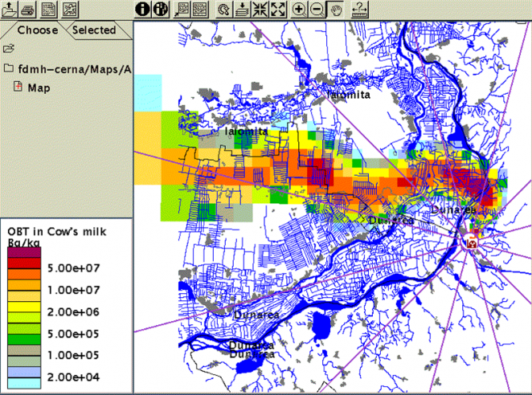The image size is (532, 395).
Task: Expand the fdmh-cerna/Maps folder
Action: point(9,69)
